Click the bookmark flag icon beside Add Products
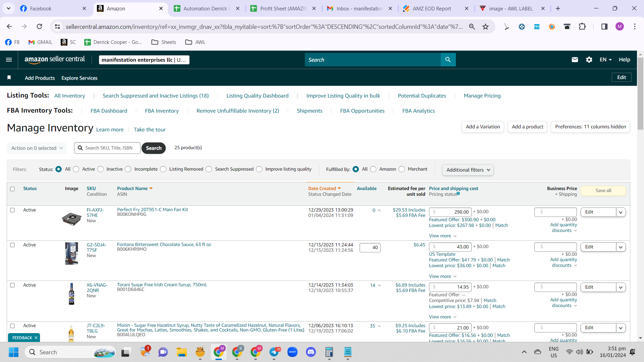 click(x=9, y=78)
